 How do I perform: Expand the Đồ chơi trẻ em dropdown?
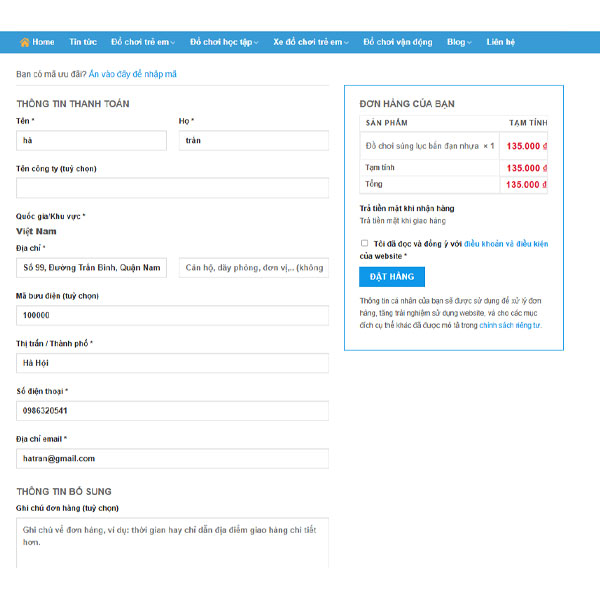click(143, 42)
